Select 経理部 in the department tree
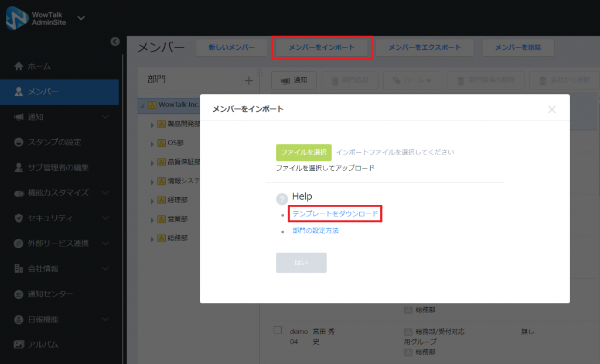600x364 pixels. [x=178, y=200]
